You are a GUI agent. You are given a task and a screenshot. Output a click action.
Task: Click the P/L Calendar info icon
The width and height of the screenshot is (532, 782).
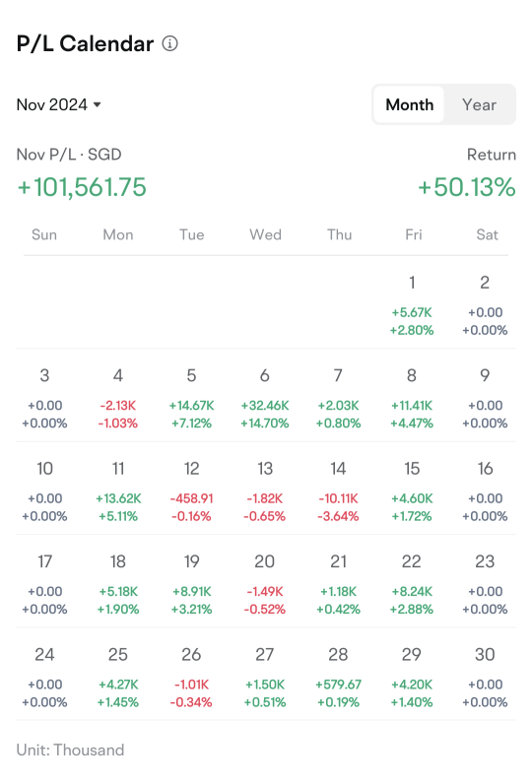(169, 44)
